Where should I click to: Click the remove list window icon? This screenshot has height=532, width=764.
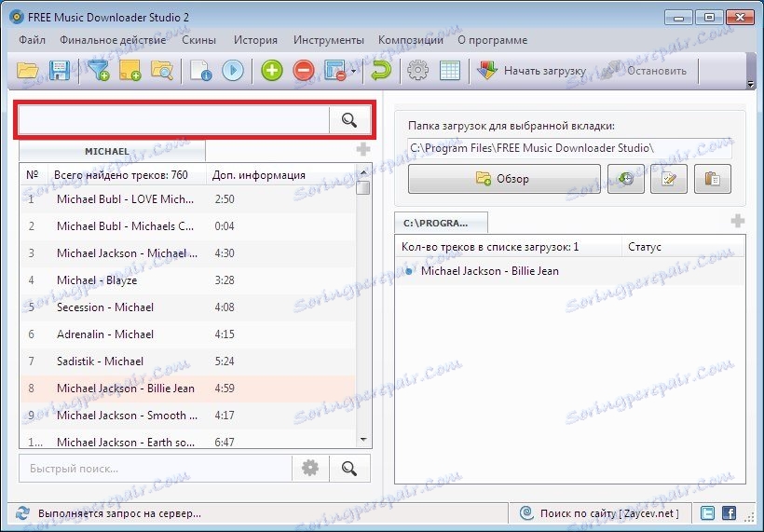334,71
